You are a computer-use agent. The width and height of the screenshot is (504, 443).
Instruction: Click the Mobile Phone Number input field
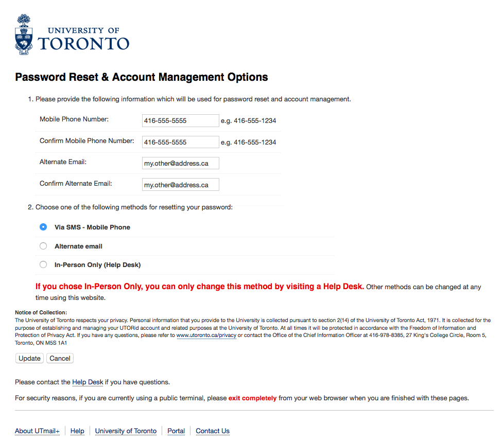coord(181,121)
